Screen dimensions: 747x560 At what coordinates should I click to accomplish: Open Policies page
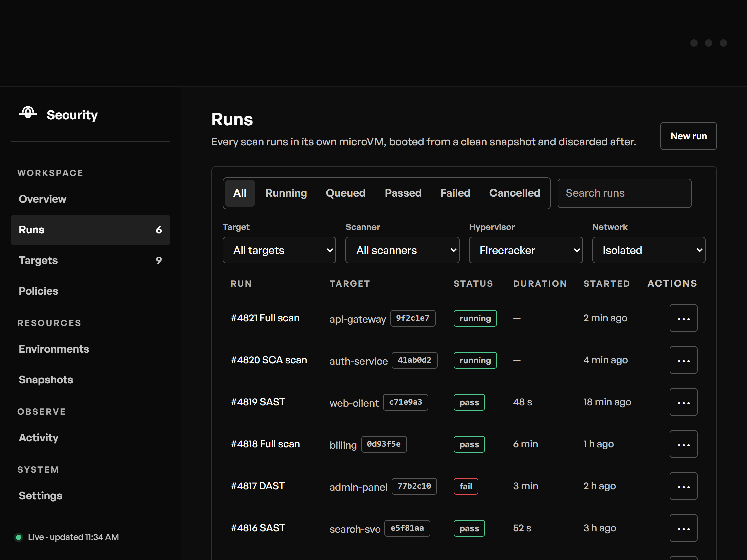(90, 291)
